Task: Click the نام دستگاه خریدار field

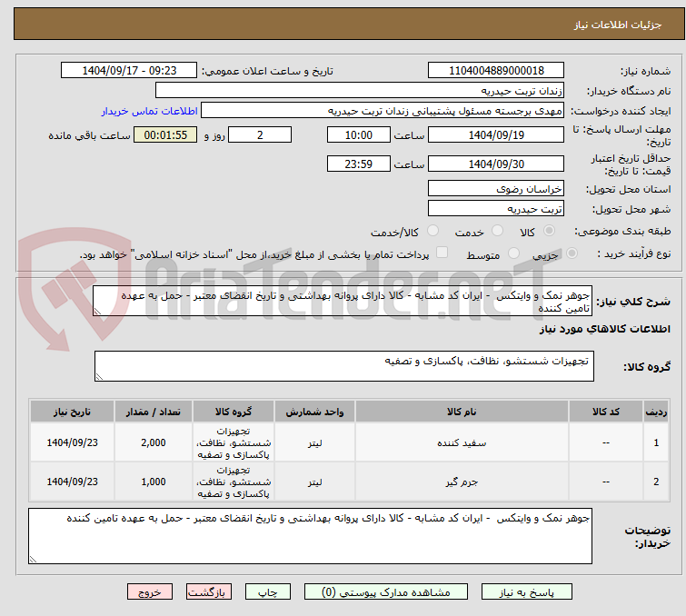Action: [360, 91]
